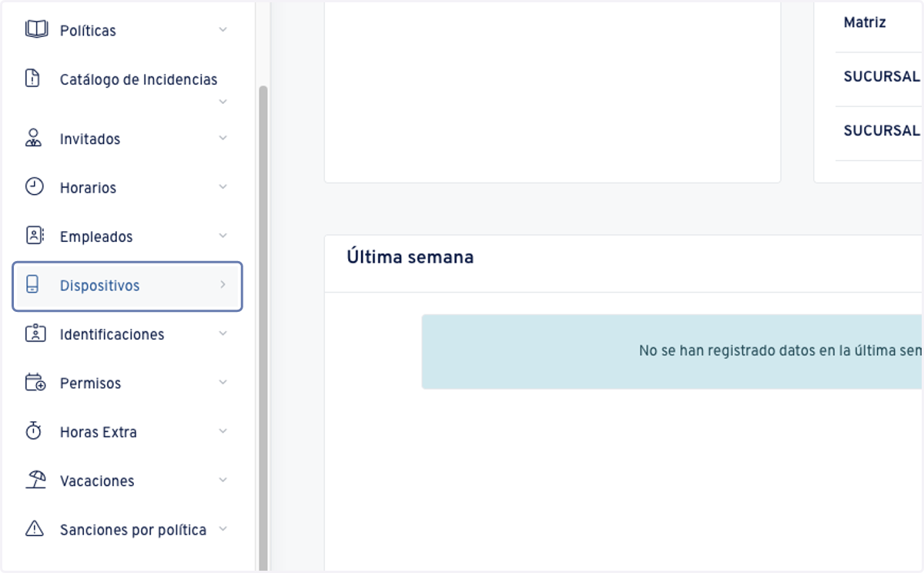
Task: Select the second SUCURSAL row
Action: pos(879,133)
